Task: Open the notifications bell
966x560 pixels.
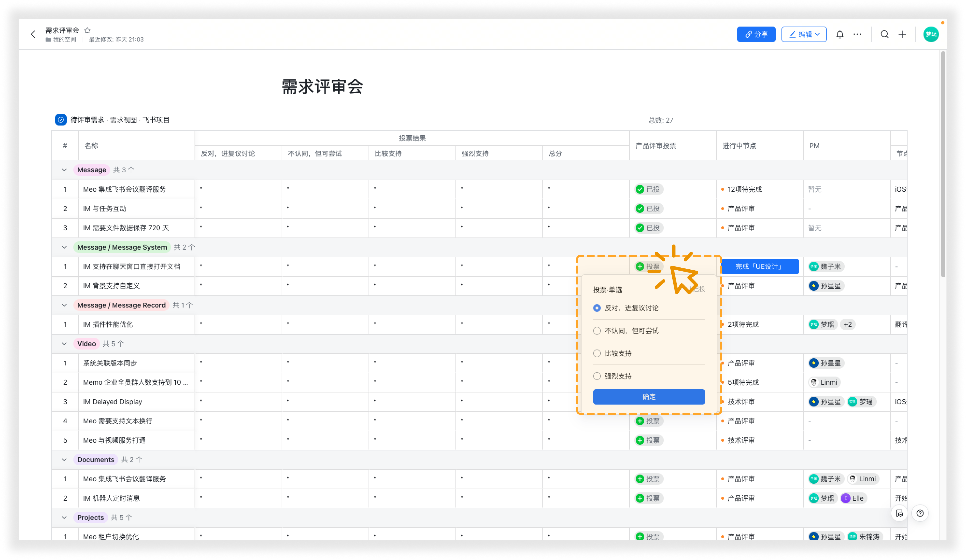Action: click(839, 35)
